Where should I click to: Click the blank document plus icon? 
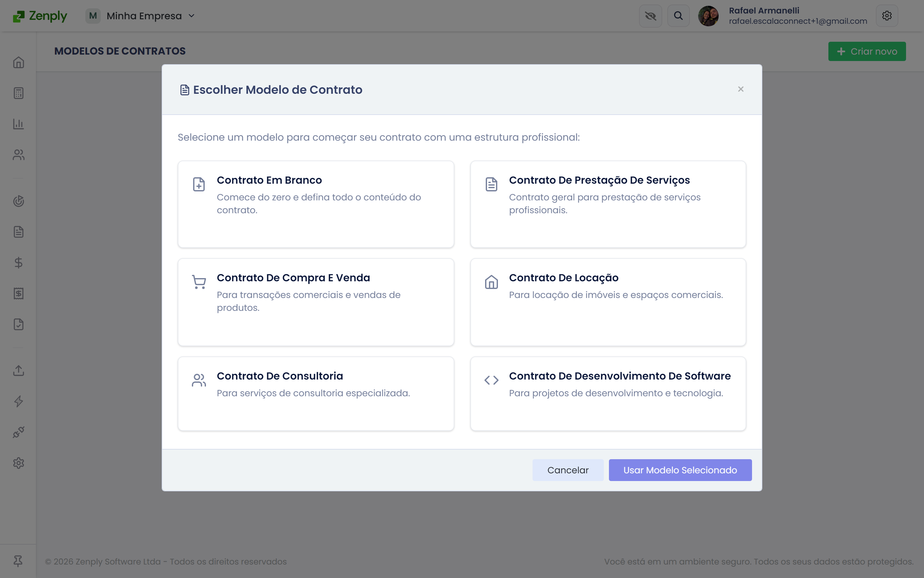point(199,184)
